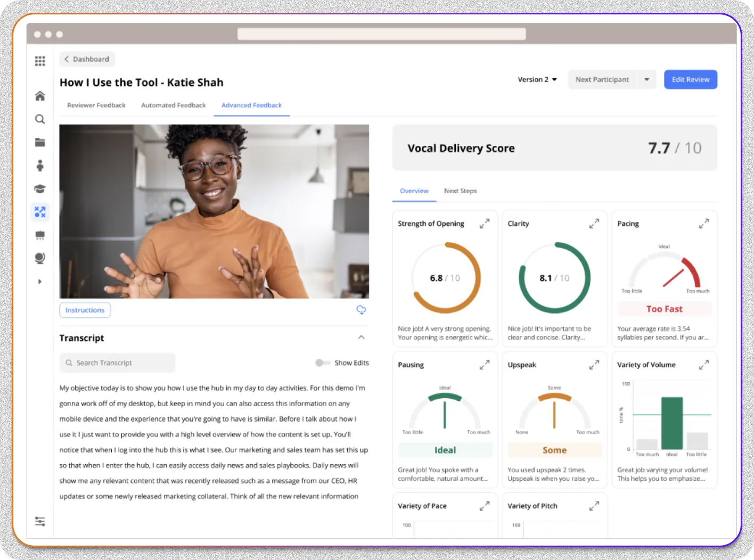The height and width of the screenshot is (560, 754).
Task: Expand the Strength of Opening card
Action: click(484, 224)
